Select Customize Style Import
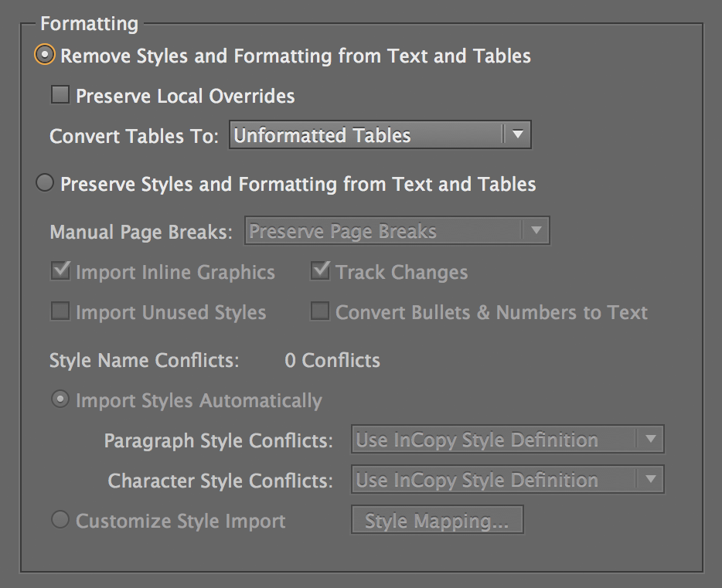 (60, 520)
